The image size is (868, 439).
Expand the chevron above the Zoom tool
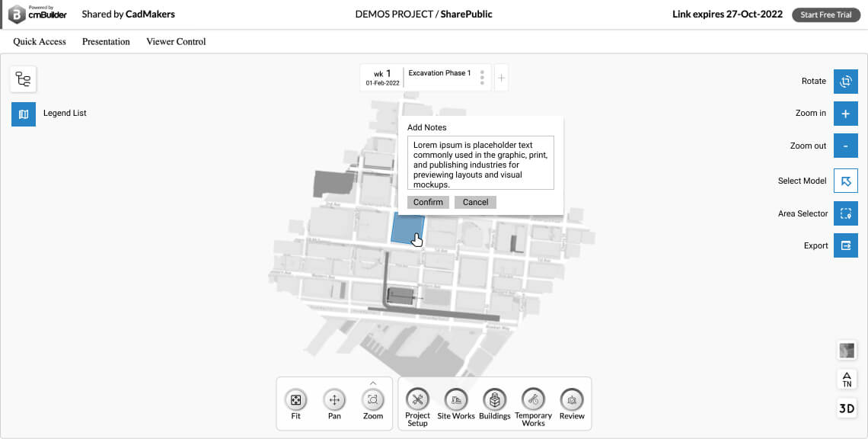(373, 383)
